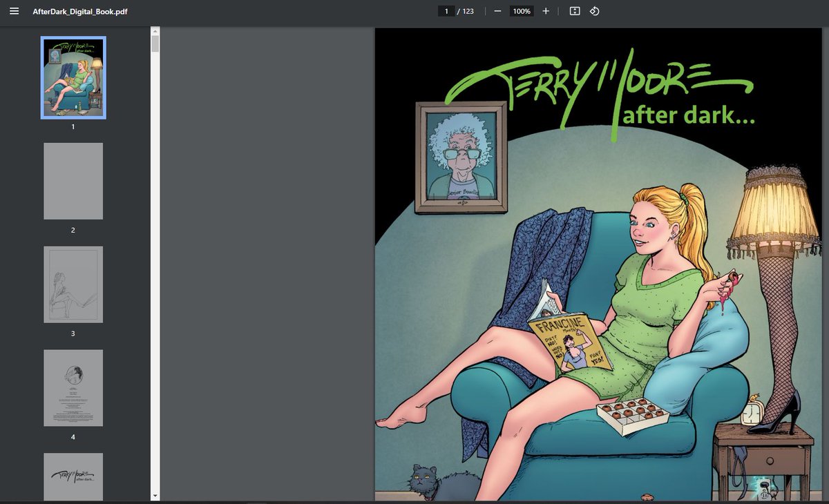Click the zoom out minus button
The height and width of the screenshot is (504, 829).
(497, 12)
